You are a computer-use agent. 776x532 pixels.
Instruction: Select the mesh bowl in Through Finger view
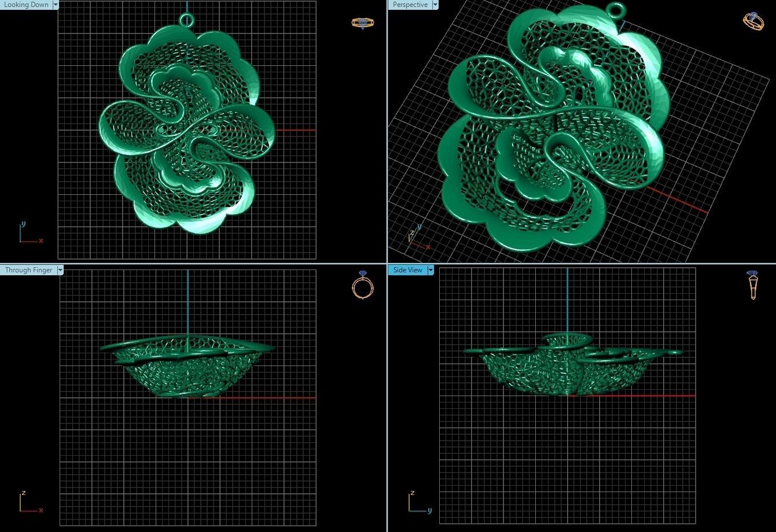click(x=187, y=366)
